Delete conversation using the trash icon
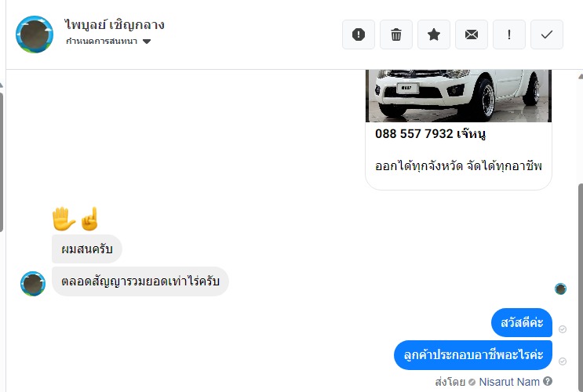 coord(396,34)
